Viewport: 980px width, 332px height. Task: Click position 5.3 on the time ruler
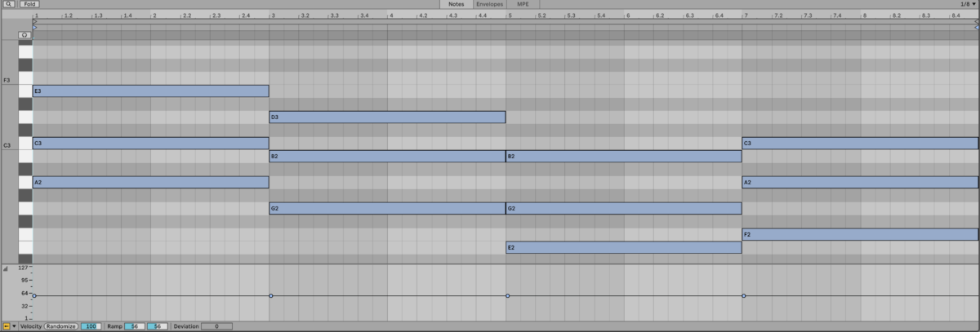pyautogui.click(x=571, y=15)
